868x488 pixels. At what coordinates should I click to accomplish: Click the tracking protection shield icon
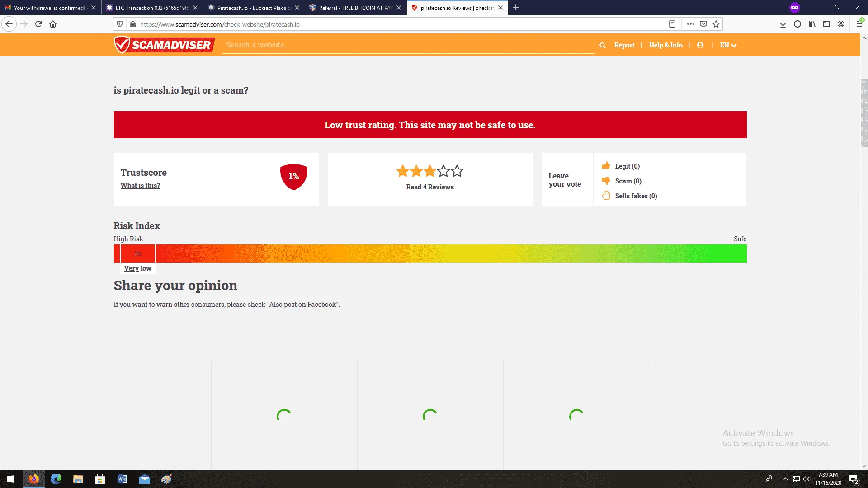[x=120, y=24]
